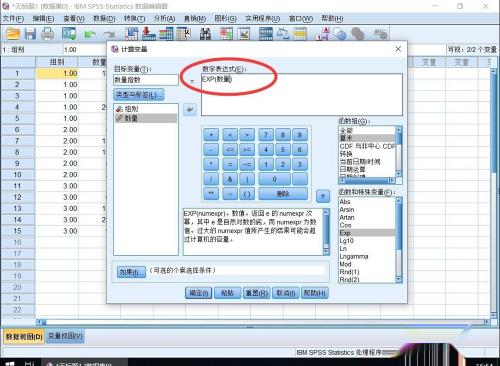Image resolution: width=500 pixels, height=366 pixels.
Task: Open the 分析(A) menu
Action: (164, 18)
